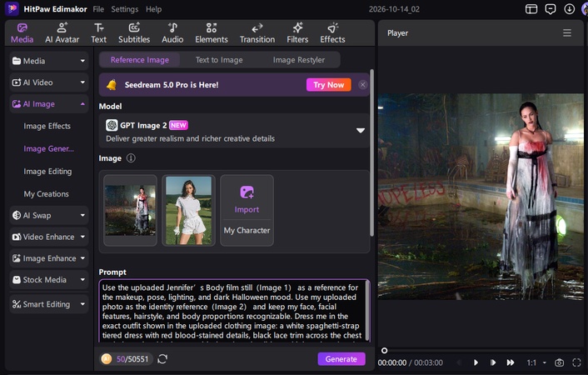Open the feedback message icon
Viewport: 588px width, 375px height.
pos(551,9)
